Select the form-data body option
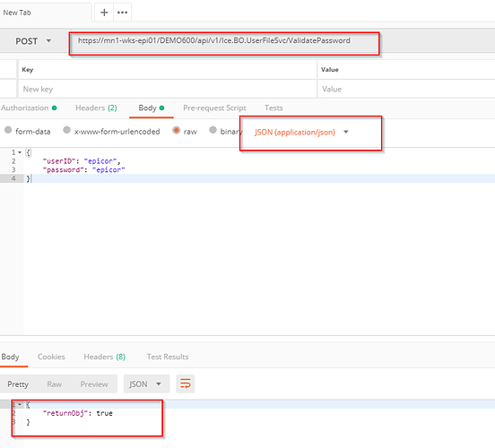This screenshot has width=495, height=448. coord(28,131)
